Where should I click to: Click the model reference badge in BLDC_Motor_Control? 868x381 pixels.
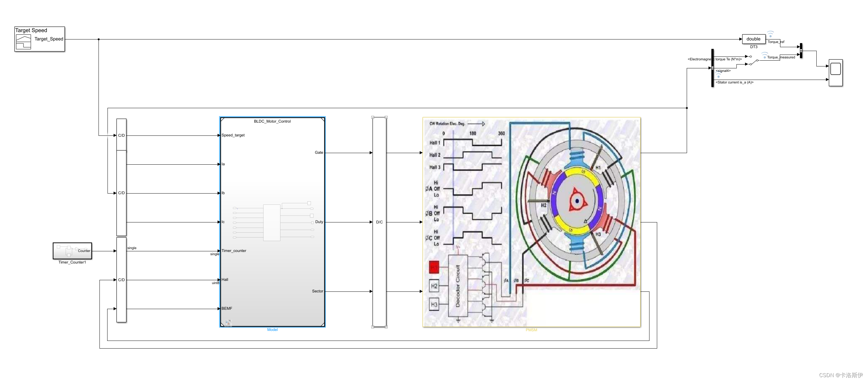(x=228, y=323)
